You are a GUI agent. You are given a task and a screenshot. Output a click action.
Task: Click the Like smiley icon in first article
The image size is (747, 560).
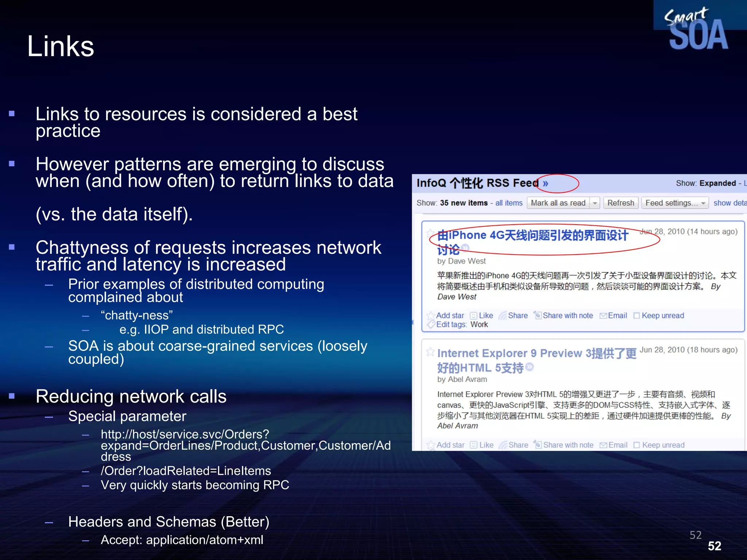pos(473,315)
